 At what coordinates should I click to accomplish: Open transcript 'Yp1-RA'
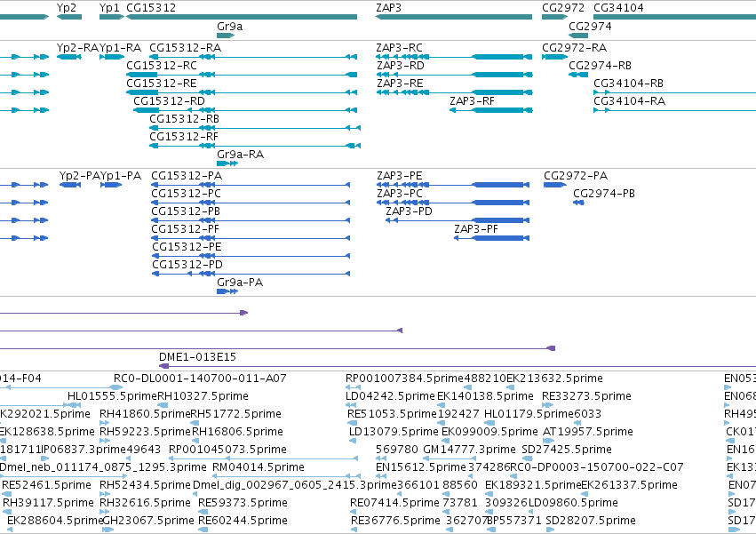point(121,48)
